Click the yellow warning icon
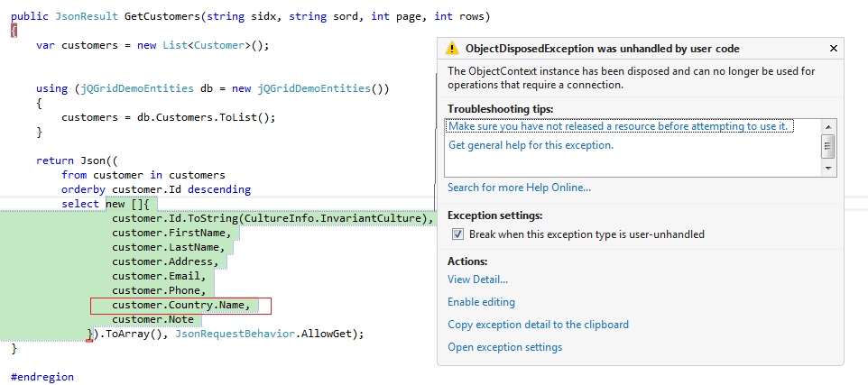 [x=452, y=49]
